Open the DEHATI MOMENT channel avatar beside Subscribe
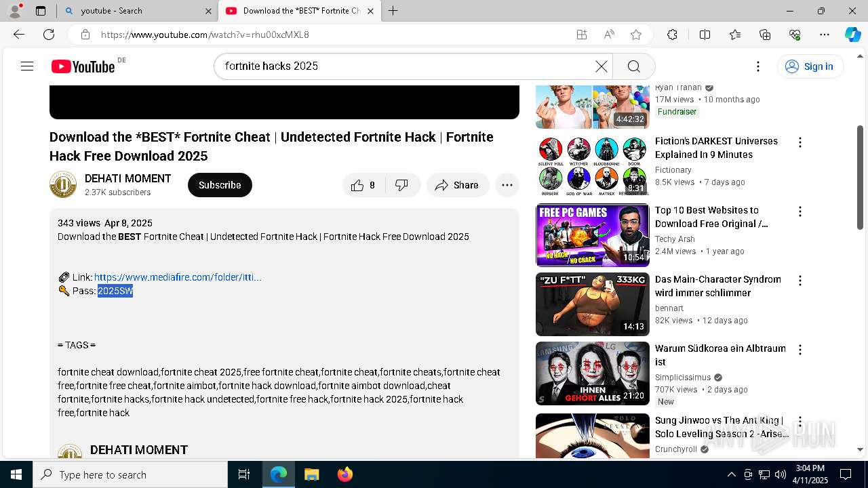 [x=63, y=184]
